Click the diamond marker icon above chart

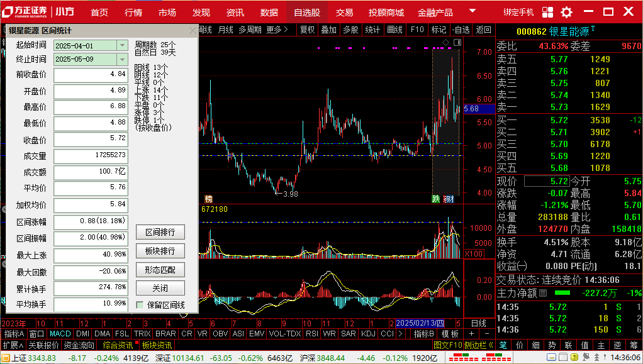tap(446, 43)
